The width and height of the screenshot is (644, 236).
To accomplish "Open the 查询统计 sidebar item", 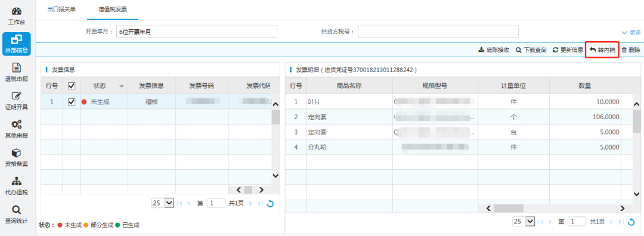I will tap(17, 215).
